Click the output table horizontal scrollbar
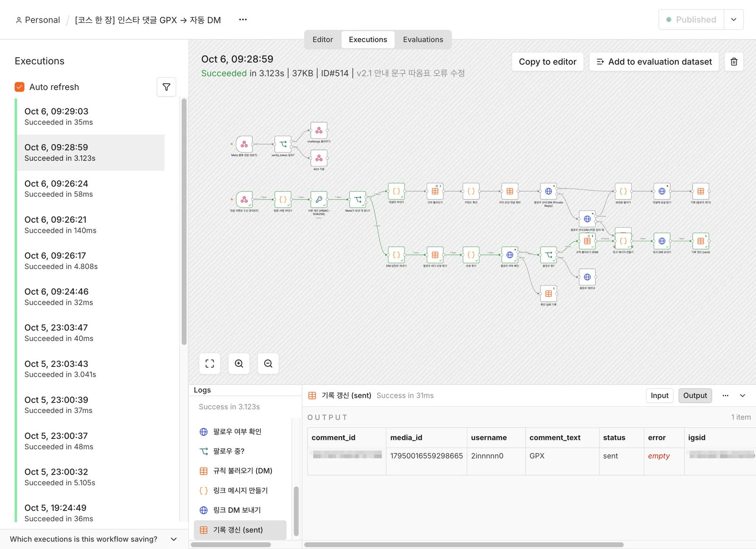The image size is (756, 549). [x=464, y=545]
